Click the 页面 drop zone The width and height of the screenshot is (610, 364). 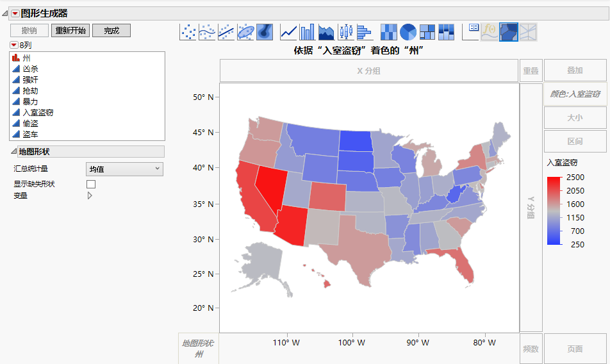(575, 349)
